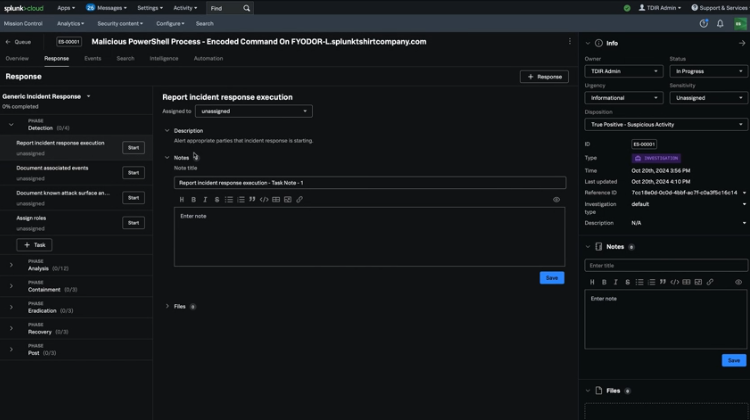
Task: Open the Status dropdown In Progress
Action: (x=708, y=71)
